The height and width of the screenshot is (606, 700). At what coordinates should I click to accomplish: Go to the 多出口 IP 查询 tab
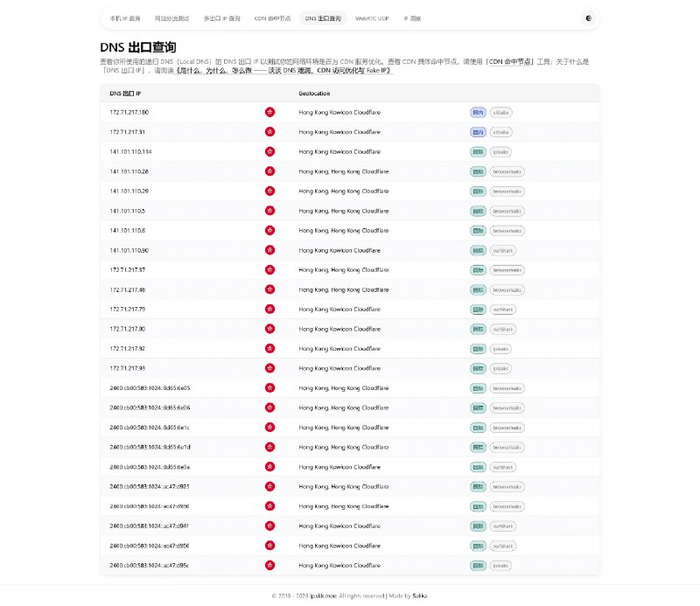click(222, 18)
